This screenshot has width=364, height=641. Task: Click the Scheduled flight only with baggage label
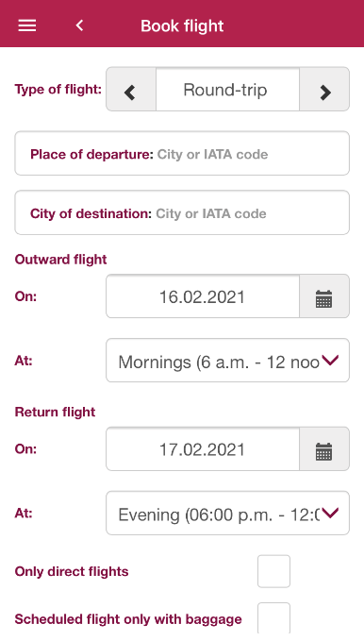pos(128,619)
